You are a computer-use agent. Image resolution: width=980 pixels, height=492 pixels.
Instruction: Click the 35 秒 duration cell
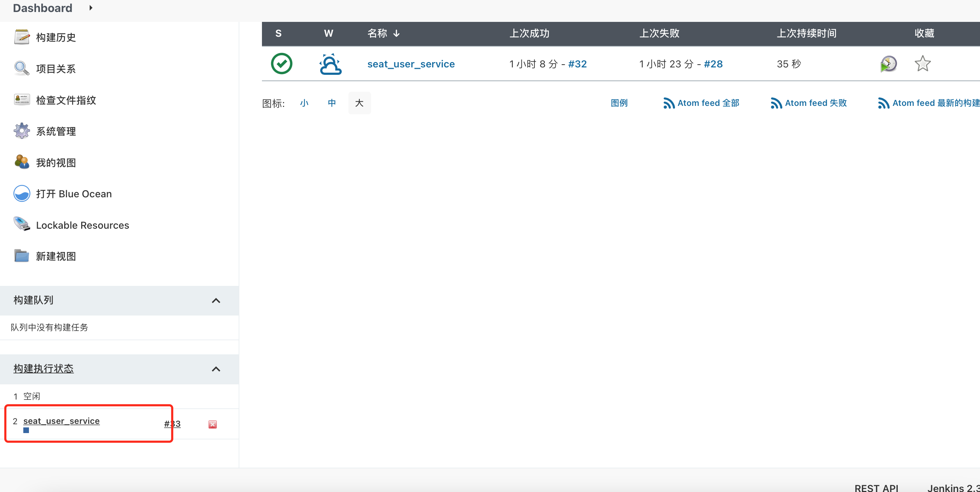tap(789, 64)
